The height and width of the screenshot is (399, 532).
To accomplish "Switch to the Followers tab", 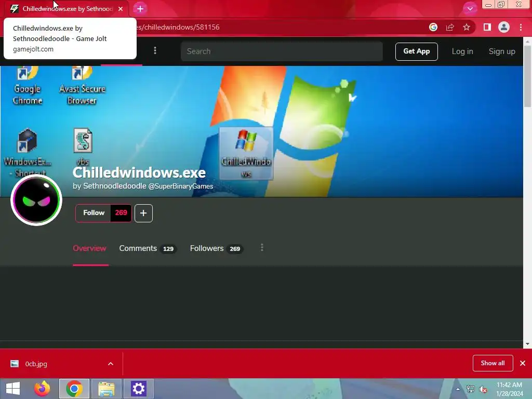I will pyautogui.click(x=217, y=248).
